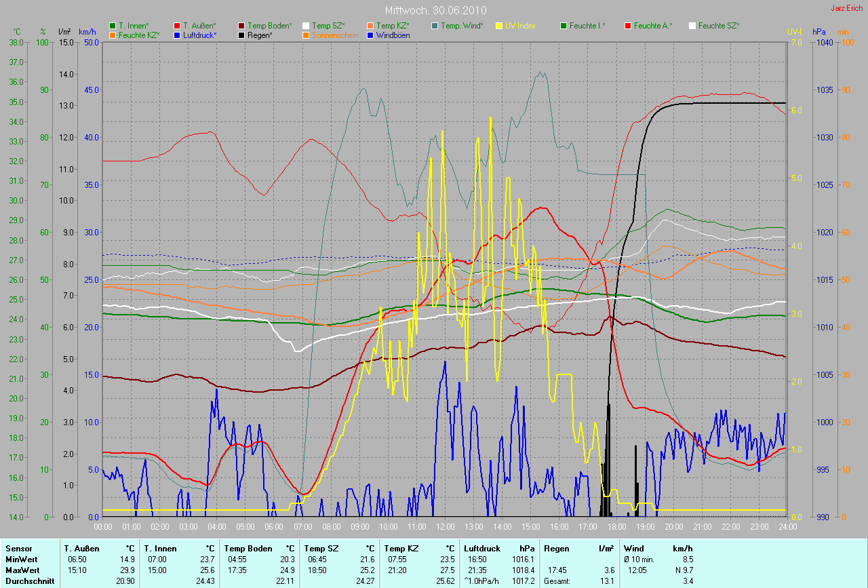This screenshot has height=588, width=868.
Task: Click Temp KZ average value 25.62
Action: 444,581
